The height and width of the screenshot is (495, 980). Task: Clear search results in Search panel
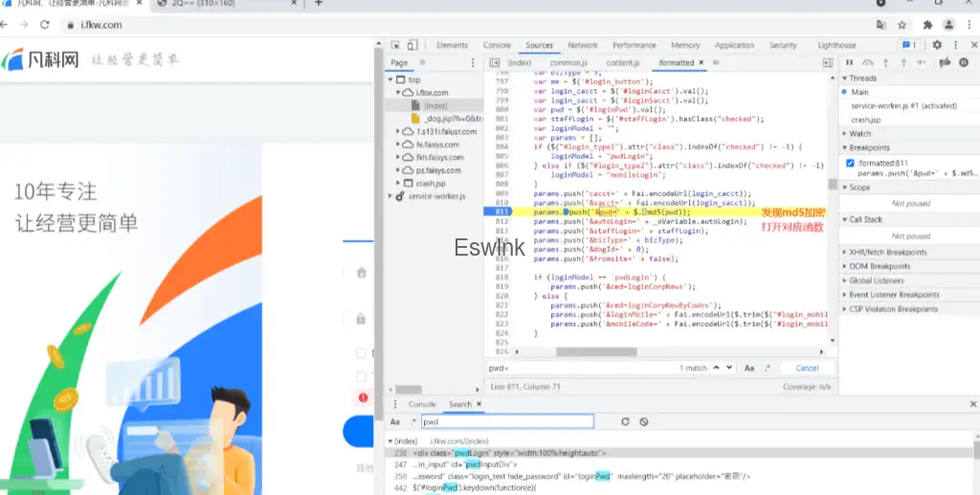coord(644,421)
